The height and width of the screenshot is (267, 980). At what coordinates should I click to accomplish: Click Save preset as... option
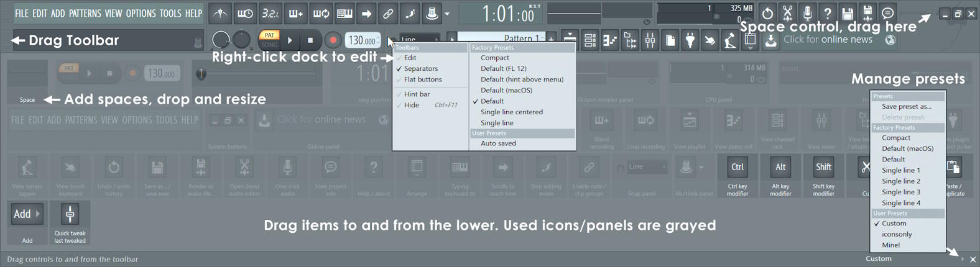[906, 107]
